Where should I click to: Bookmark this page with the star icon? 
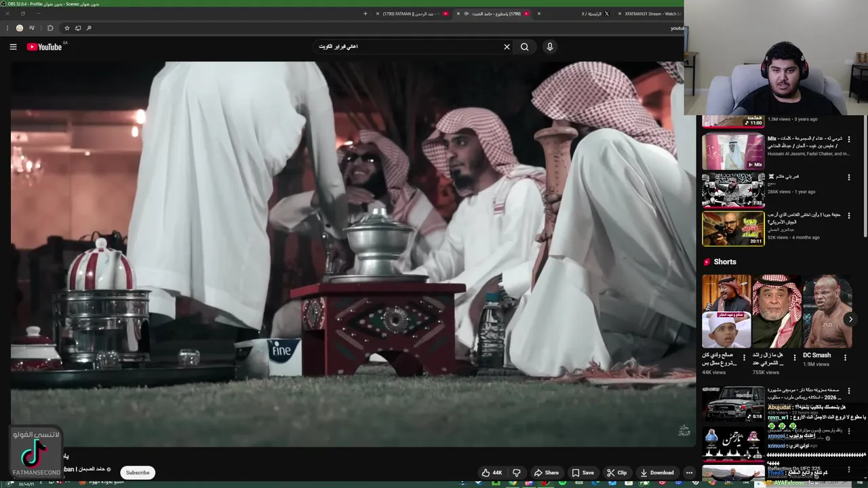pos(66,28)
